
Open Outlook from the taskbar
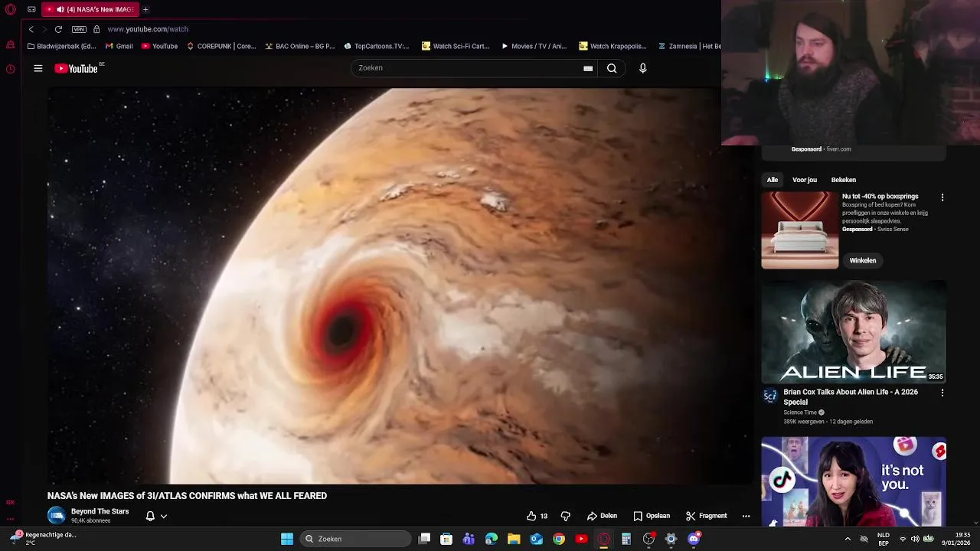pos(537,539)
